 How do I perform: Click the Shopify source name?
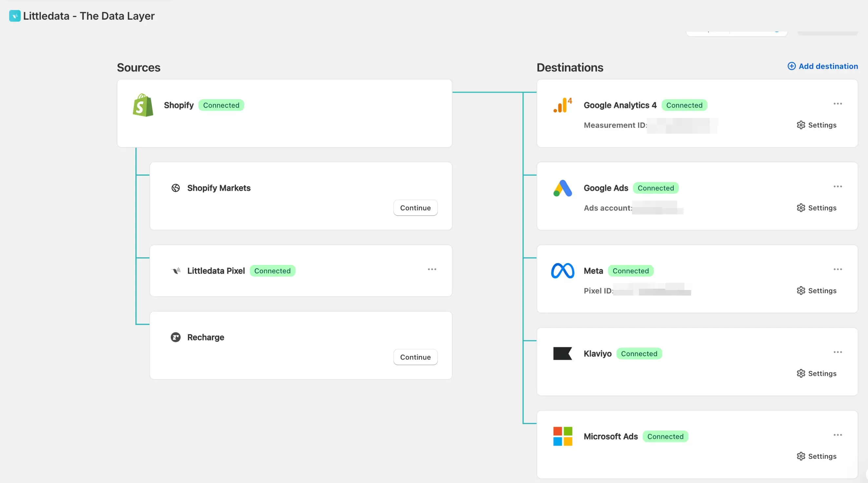179,105
